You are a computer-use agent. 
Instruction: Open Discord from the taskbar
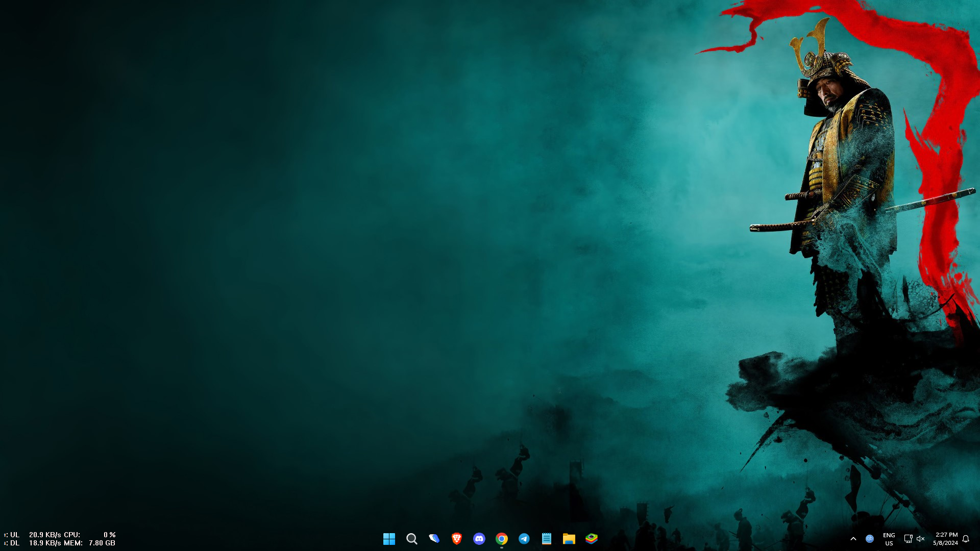pyautogui.click(x=479, y=539)
